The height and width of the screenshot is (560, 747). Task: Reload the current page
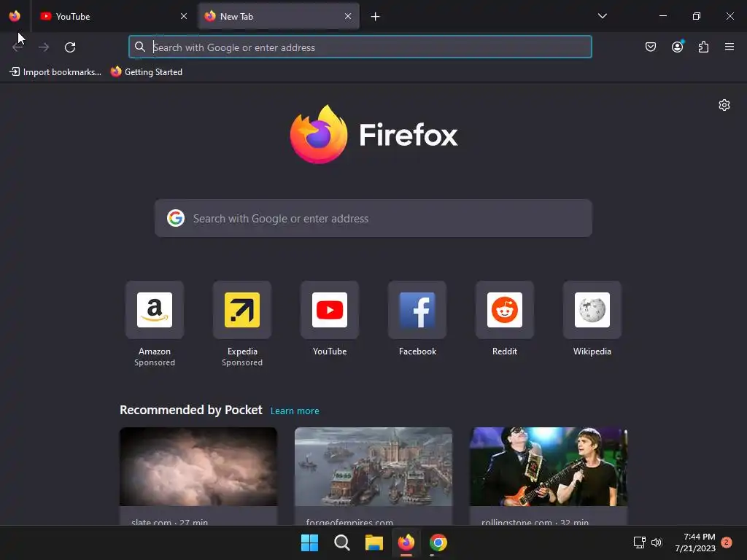click(70, 47)
